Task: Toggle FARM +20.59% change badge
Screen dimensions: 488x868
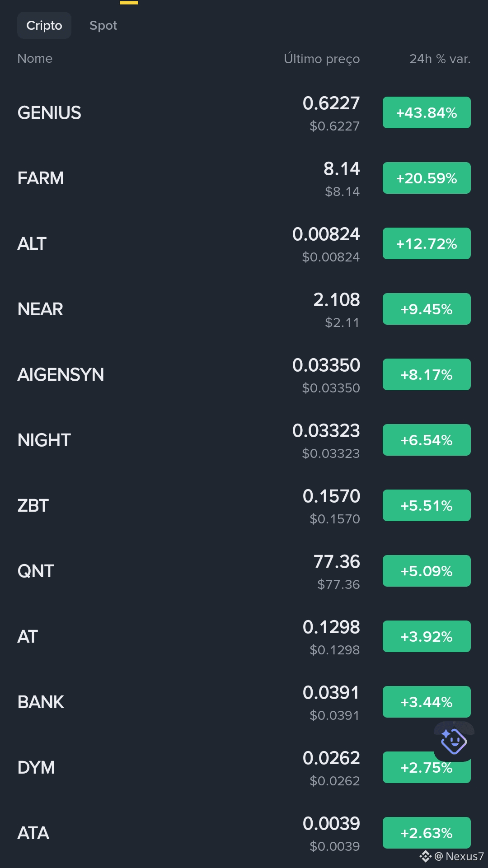Action: pyautogui.click(x=427, y=178)
